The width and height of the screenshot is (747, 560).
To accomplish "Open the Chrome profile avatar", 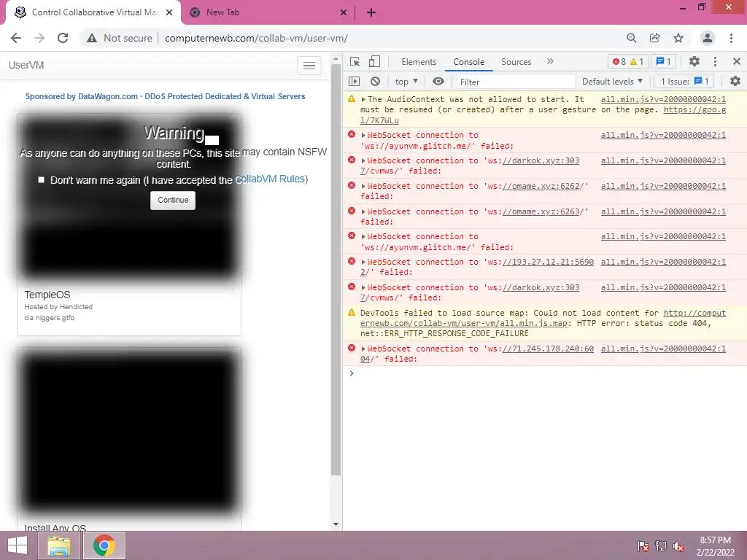I will tap(708, 38).
